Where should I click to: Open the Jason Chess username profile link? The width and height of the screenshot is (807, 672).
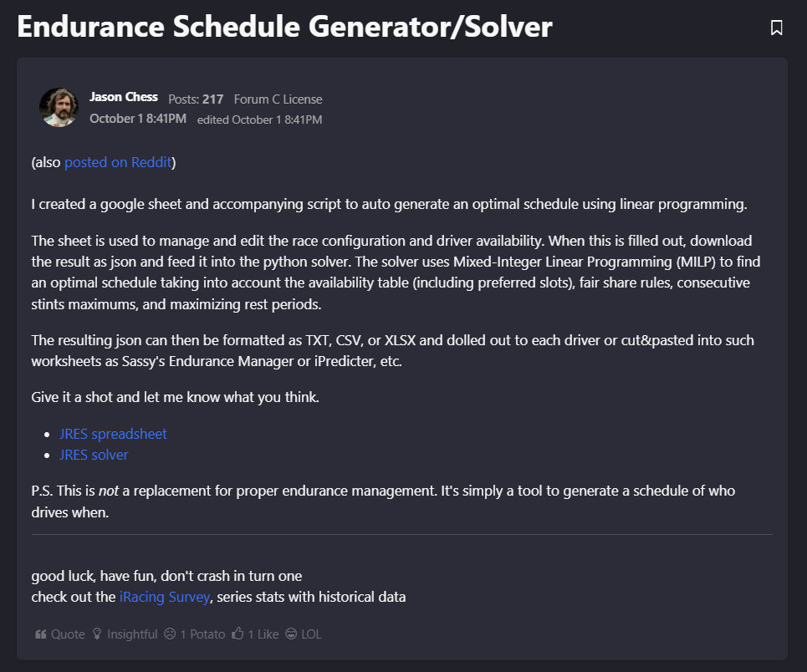[124, 98]
